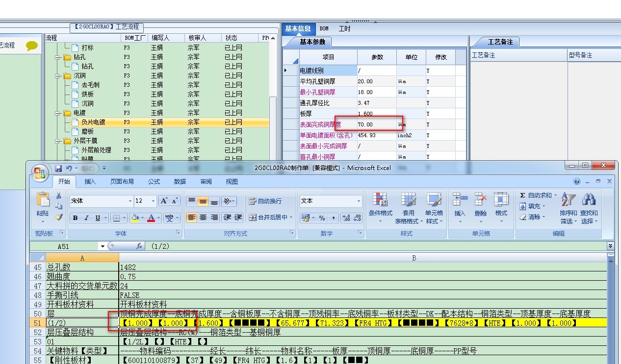Open the font name dropdown 宋体
The image size is (621, 364).
(x=130, y=201)
